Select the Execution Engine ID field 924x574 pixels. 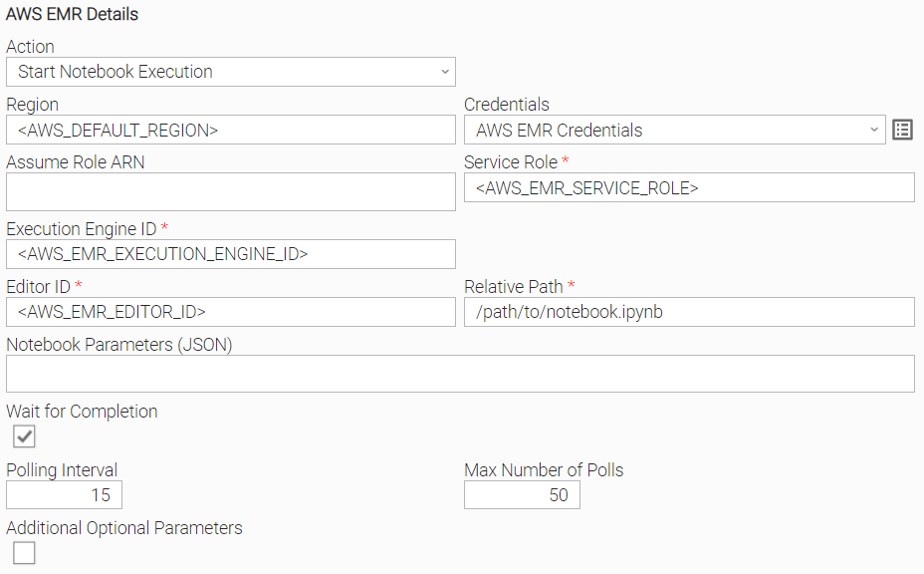coord(231,254)
